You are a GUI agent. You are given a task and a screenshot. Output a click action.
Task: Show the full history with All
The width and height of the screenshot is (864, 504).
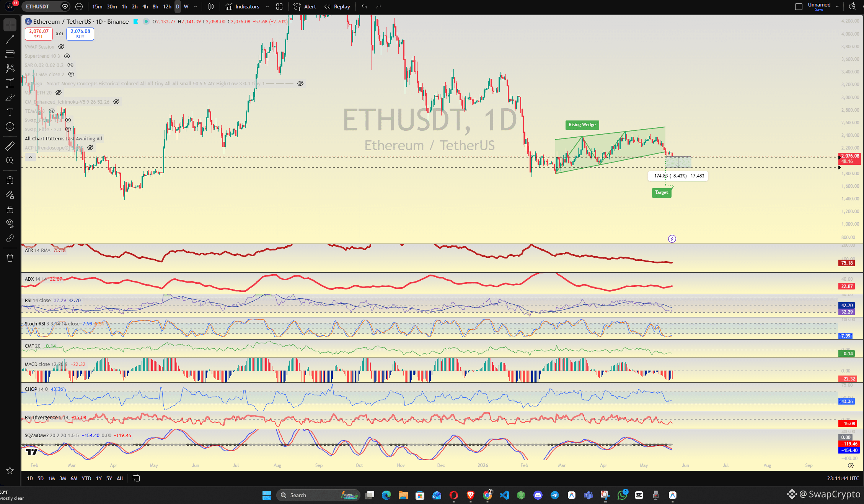120,478
